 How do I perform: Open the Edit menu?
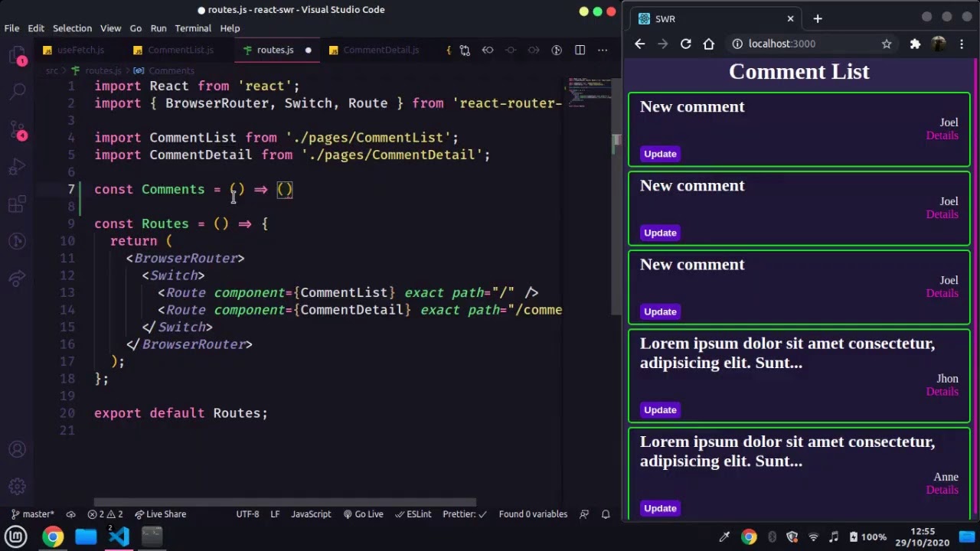[x=36, y=28]
